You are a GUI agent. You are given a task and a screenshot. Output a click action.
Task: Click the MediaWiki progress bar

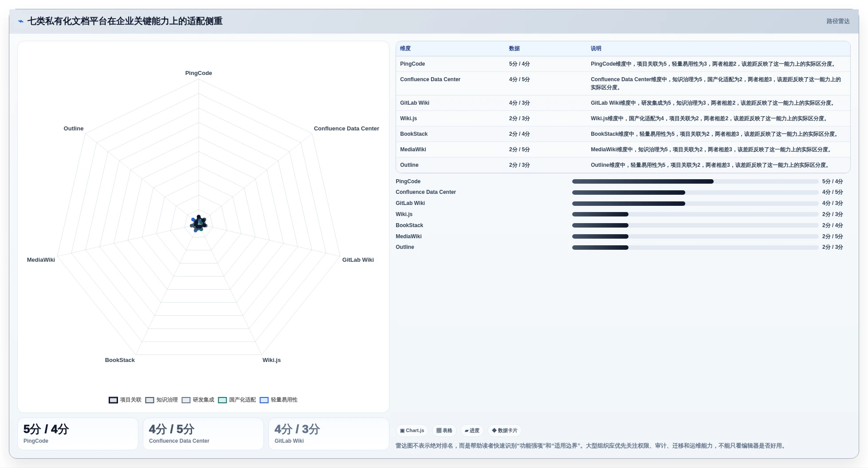coord(695,236)
